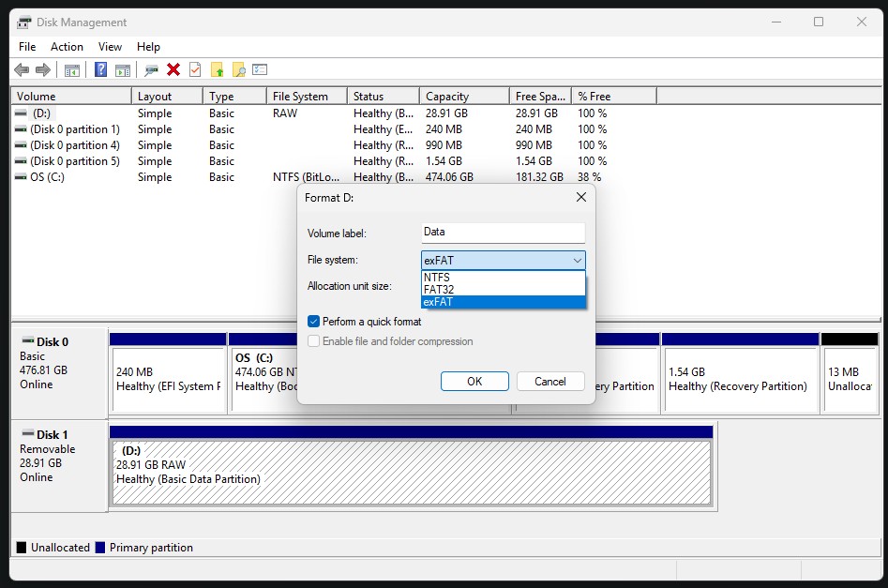
Task: Click the Forward navigation arrow icon
Action: (x=41, y=68)
